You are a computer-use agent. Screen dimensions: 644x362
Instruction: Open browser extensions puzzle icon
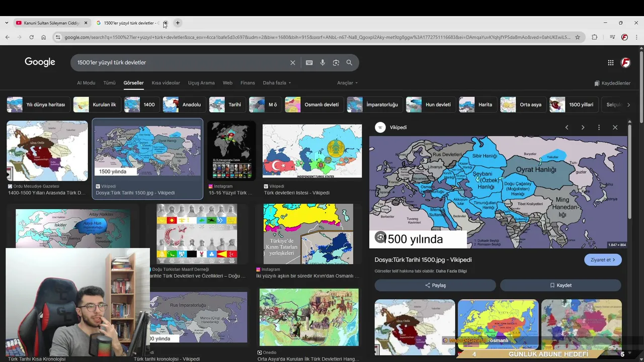click(595, 37)
